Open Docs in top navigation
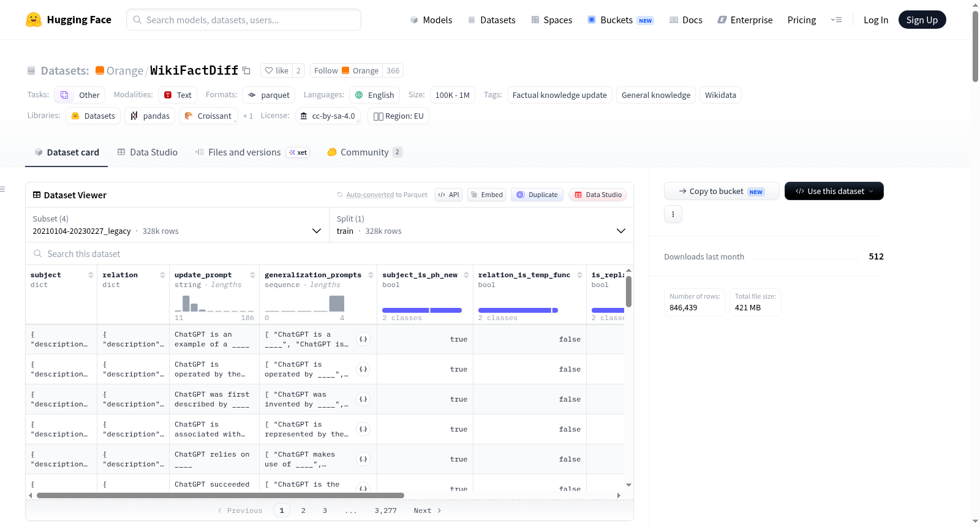The width and height of the screenshot is (980, 527). [x=686, y=20]
